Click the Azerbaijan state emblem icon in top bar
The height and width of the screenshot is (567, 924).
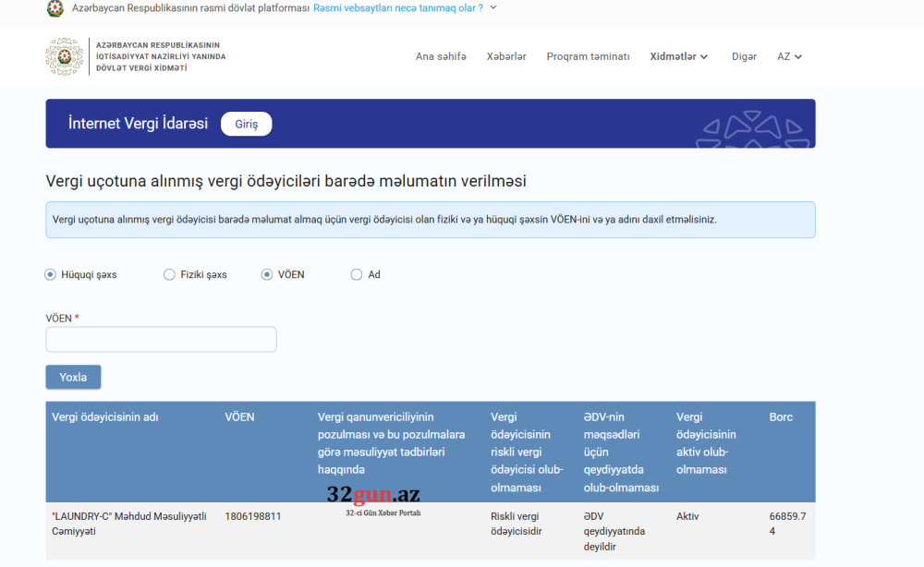[55, 9]
